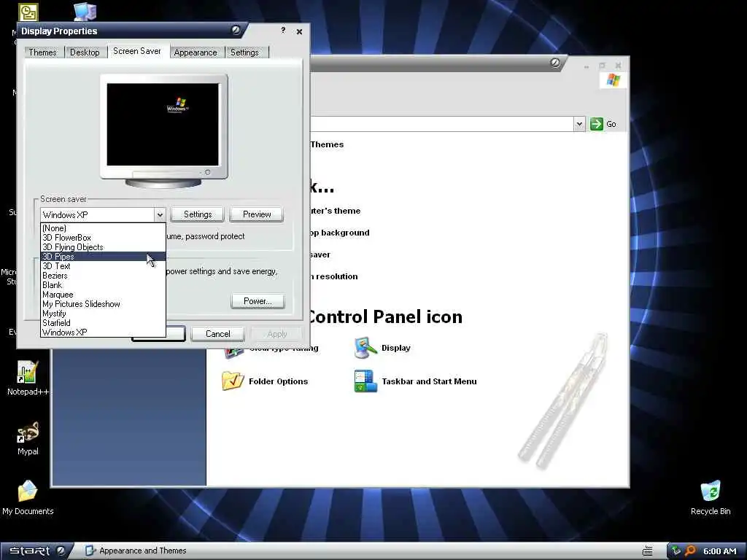Open Display icon in Control Panel
Image resolution: width=747 pixels, height=560 pixels.
pyautogui.click(x=382, y=348)
